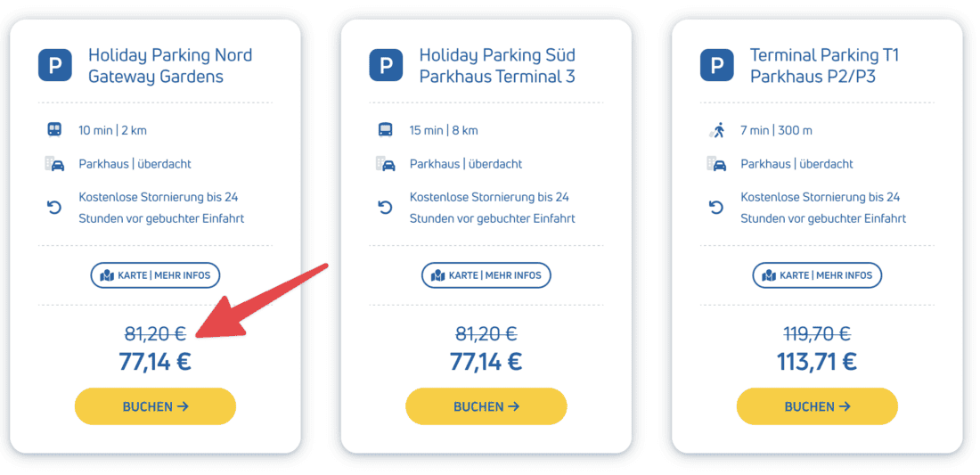Click the cancellation refresh icon in Holiday Parking Süd card

pyautogui.click(x=386, y=208)
